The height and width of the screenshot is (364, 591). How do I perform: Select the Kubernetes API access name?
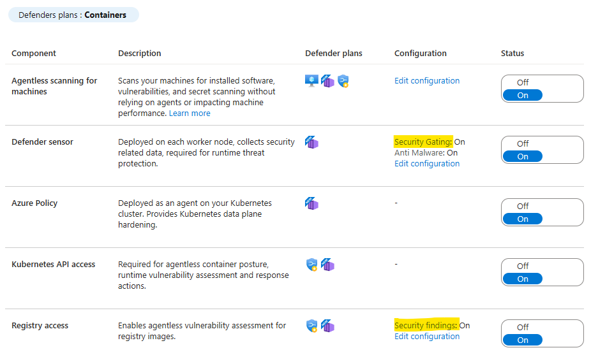[x=53, y=265]
